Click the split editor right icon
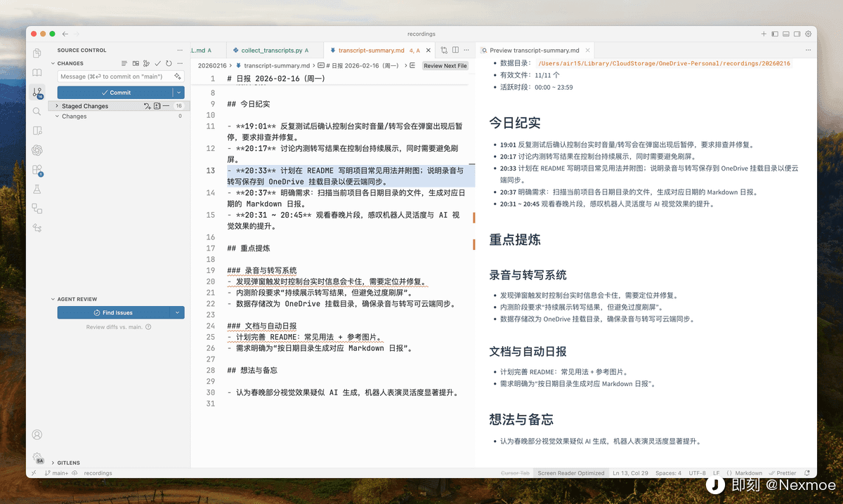Viewport: 843px width, 504px height. point(455,50)
